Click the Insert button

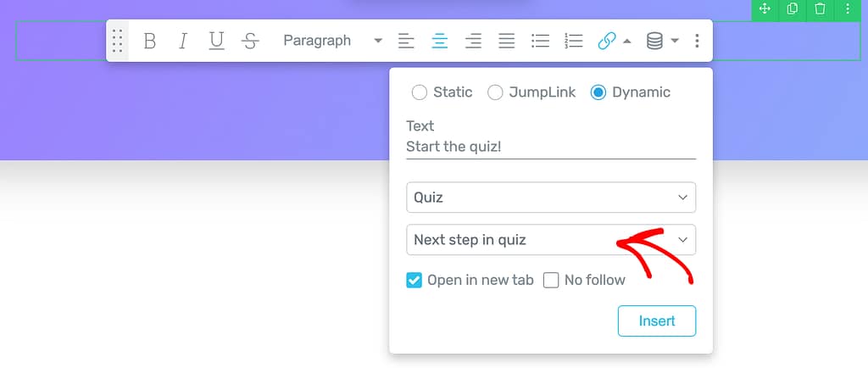[657, 321]
